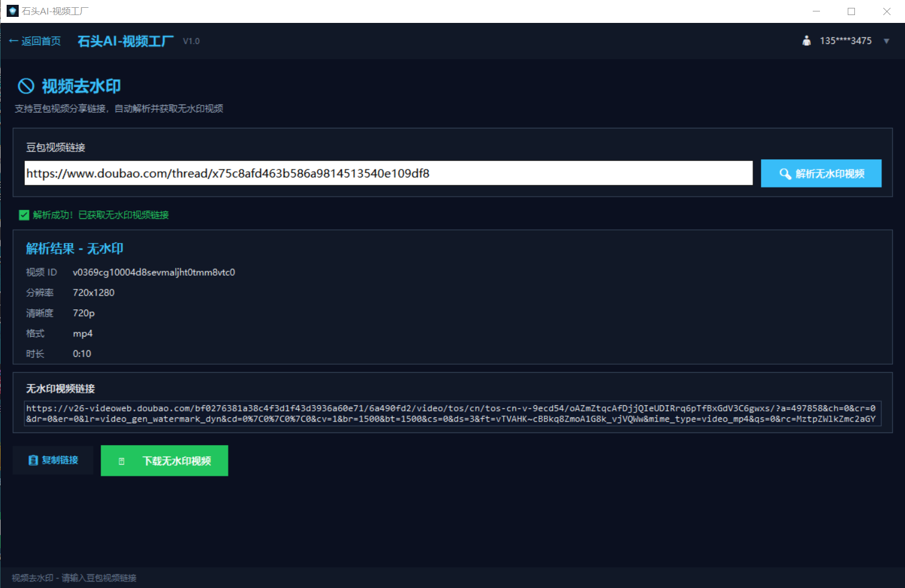Click the large 视频去水印 page heading
The image size is (905, 588).
tap(81, 86)
